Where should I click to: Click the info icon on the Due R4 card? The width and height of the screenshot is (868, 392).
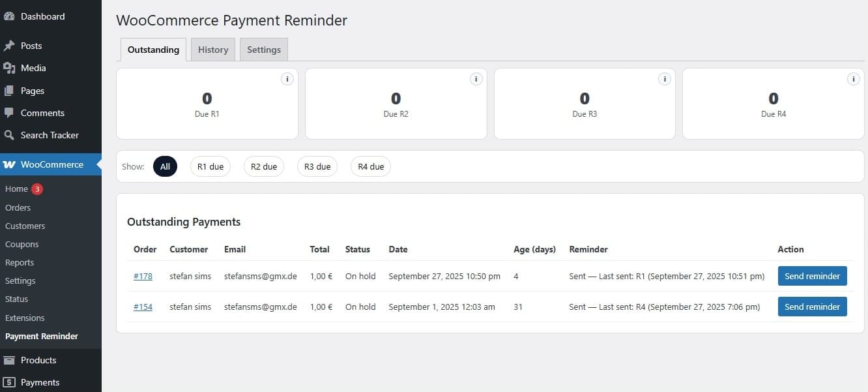coord(854,78)
